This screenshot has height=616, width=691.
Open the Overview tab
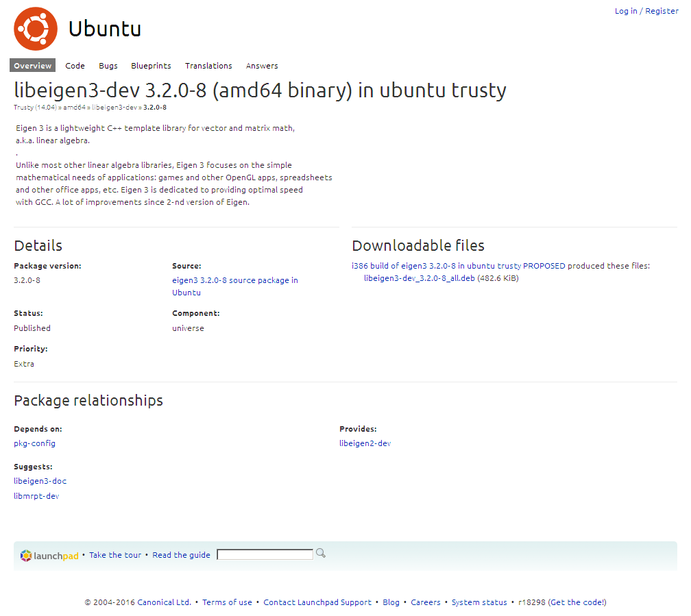pyautogui.click(x=33, y=65)
